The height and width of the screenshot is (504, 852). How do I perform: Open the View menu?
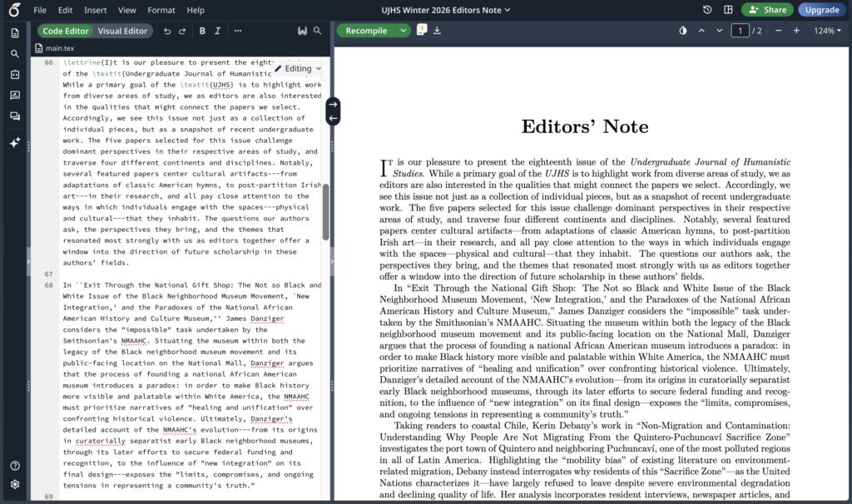coord(127,10)
